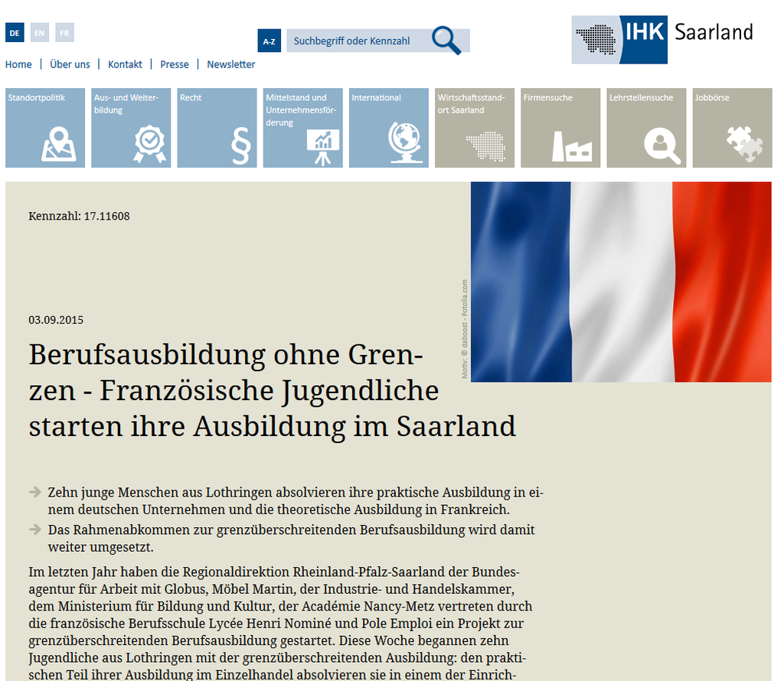This screenshot has height=681, width=784.
Task: Switch language to EN
Action: click(40, 33)
